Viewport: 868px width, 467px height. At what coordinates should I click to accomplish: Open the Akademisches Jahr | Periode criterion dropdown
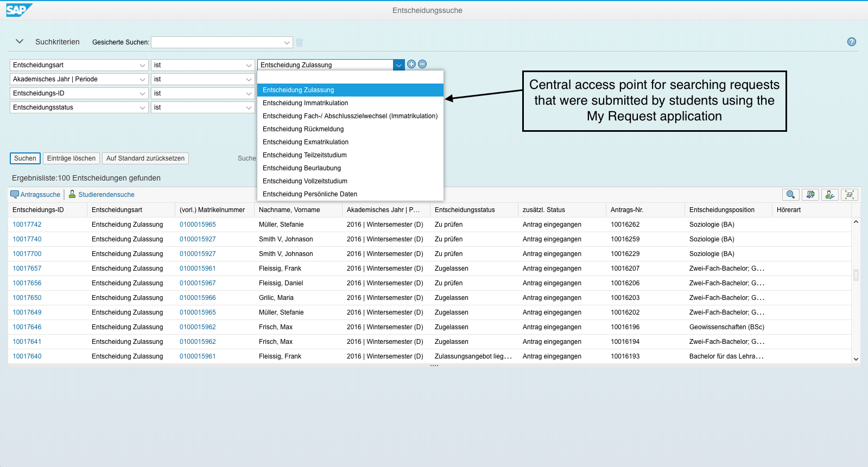(x=143, y=79)
